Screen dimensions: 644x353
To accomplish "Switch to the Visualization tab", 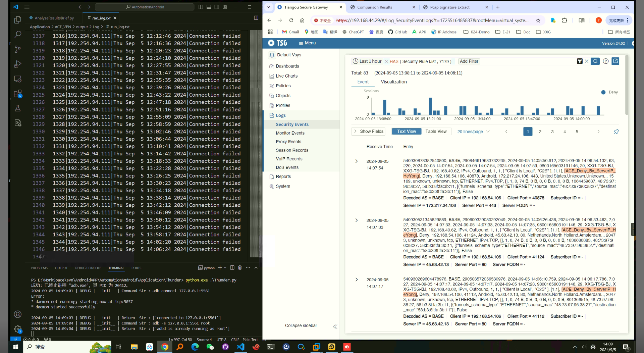I will (393, 82).
